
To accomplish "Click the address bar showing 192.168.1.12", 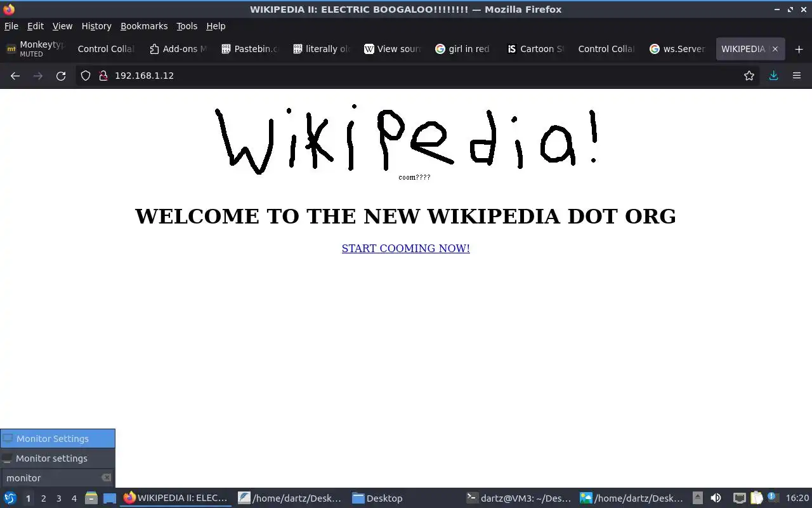I will tap(419, 76).
